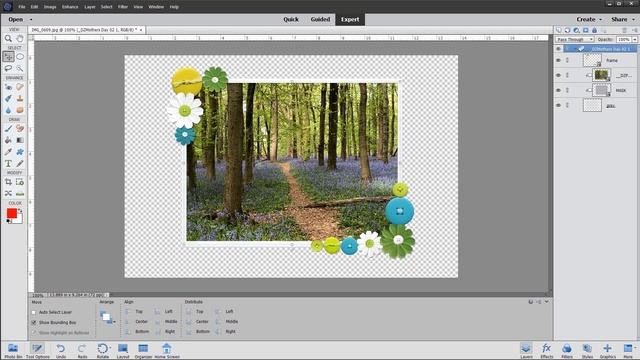Select the Red Eye Removal tool
Viewport: 640px width, 360px height.
click(x=8, y=87)
